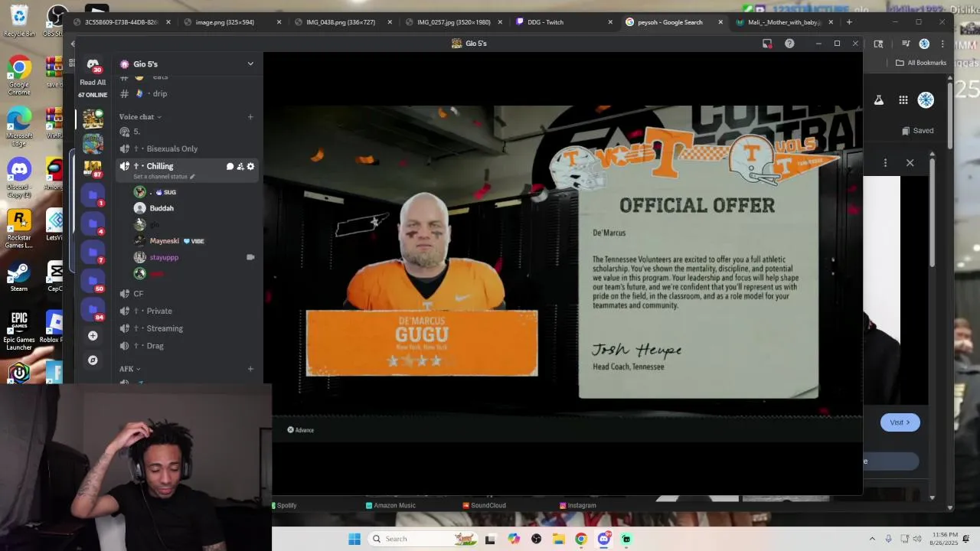
Task: Click Read All in Discord sidebar
Action: click(93, 83)
